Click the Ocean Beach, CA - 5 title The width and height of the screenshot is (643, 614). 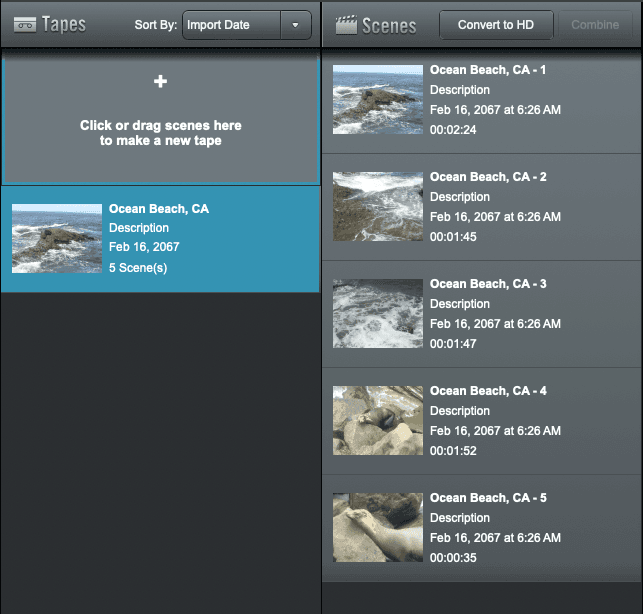[x=488, y=498]
